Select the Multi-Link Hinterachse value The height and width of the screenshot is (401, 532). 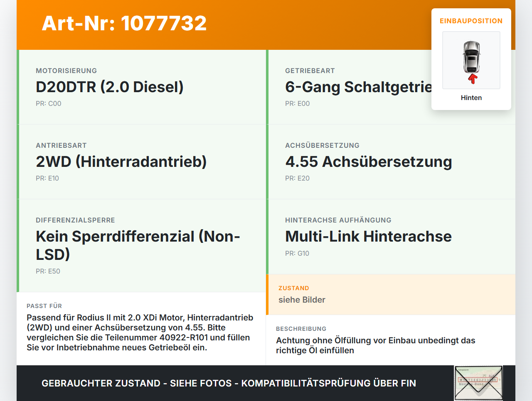(x=369, y=236)
